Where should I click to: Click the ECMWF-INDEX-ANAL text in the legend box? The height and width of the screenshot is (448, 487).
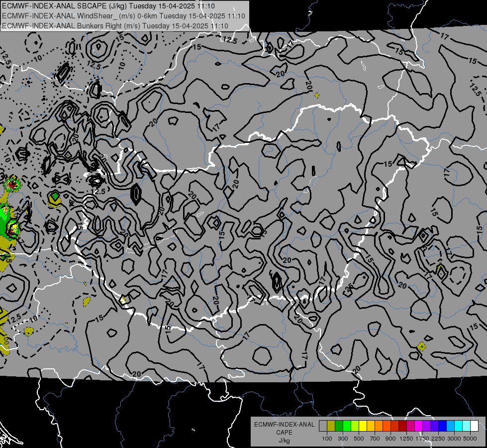click(x=284, y=425)
